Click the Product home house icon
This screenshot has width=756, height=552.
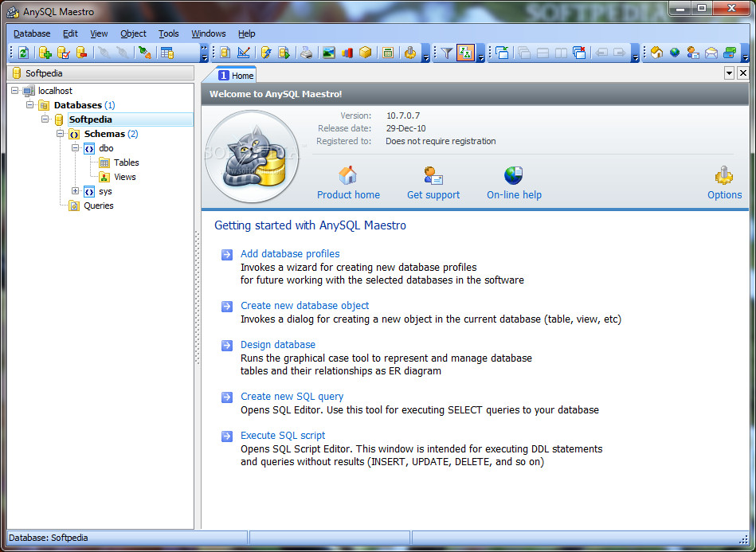[x=347, y=175]
